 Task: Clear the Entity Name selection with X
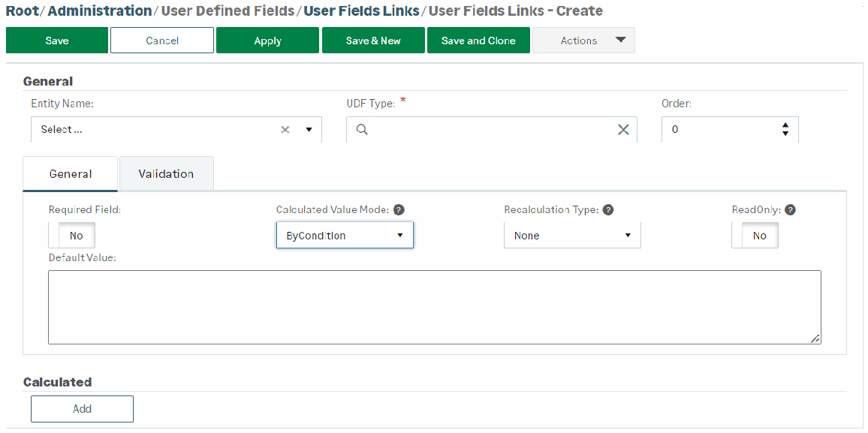tap(285, 130)
